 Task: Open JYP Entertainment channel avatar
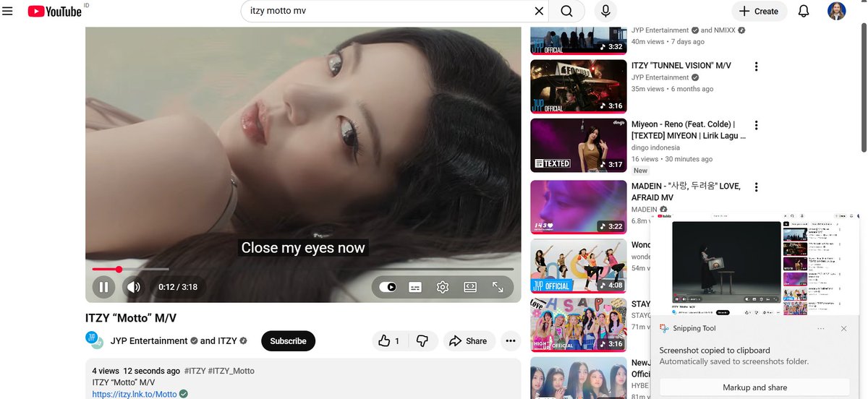click(x=95, y=340)
